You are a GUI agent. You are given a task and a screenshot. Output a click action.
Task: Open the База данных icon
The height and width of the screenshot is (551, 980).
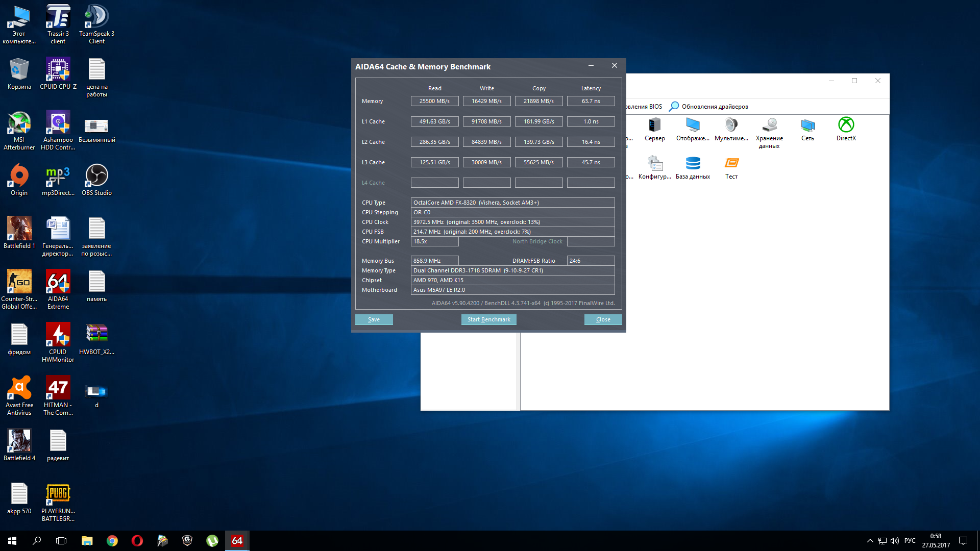(693, 164)
